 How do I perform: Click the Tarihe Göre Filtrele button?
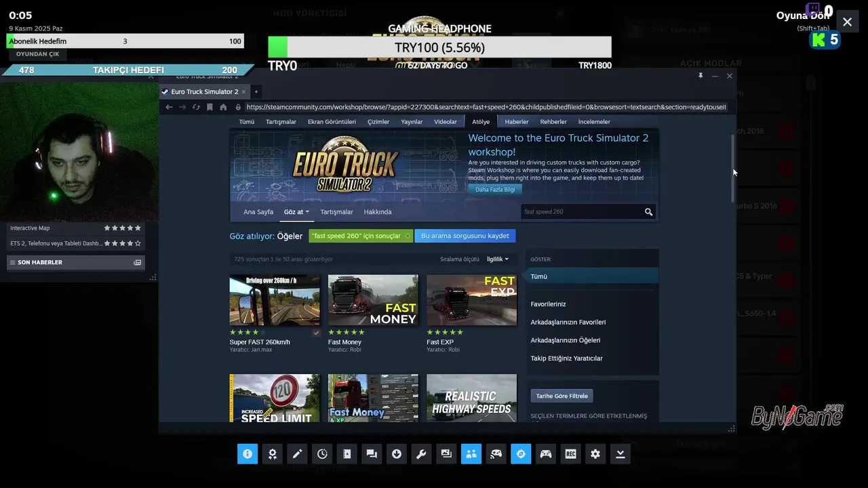point(562,396)
